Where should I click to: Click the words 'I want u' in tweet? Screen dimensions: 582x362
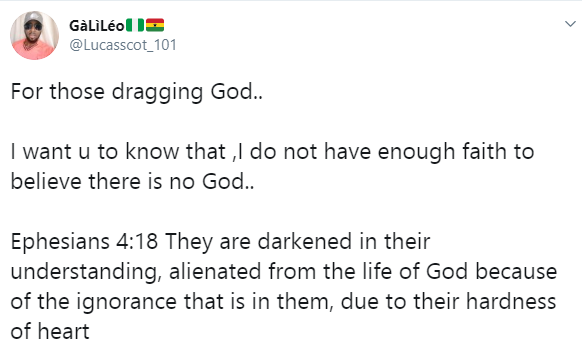tap(50, 151)
